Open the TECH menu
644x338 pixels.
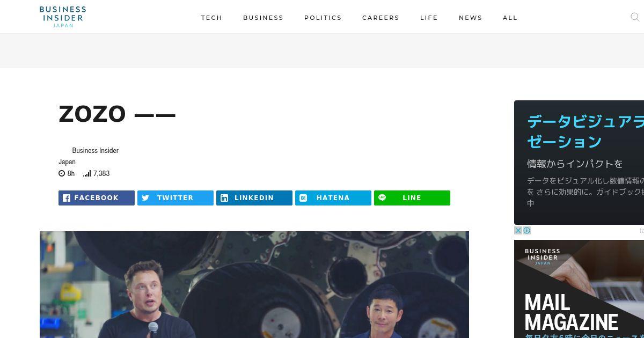(211, 18)
